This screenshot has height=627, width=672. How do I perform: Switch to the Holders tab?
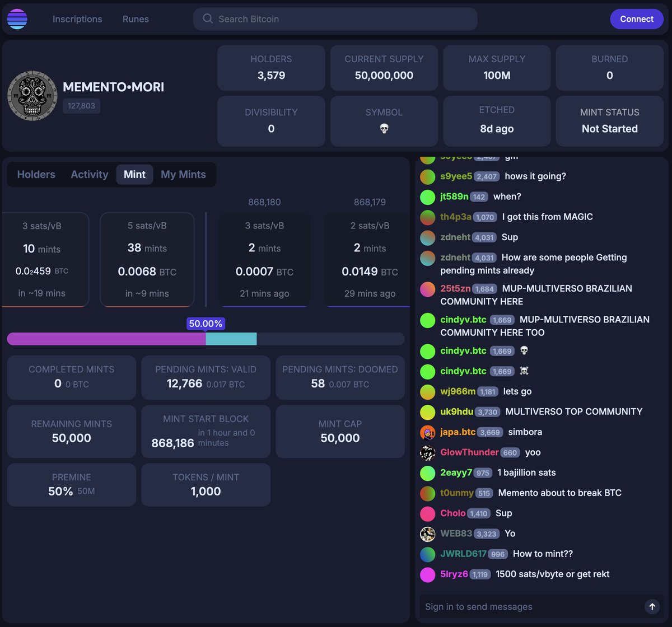tap(36, 174)
